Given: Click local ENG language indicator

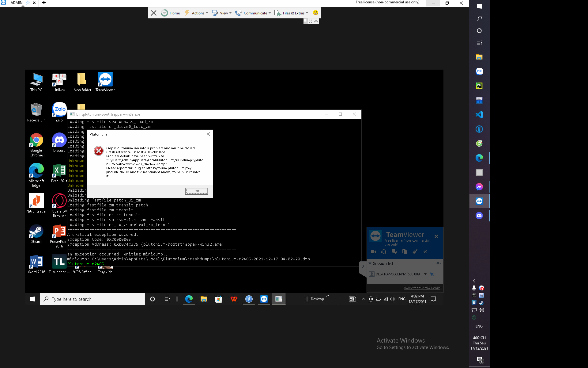Looking at the screenshot, I should pyautogui.click(x=479, y=326).
